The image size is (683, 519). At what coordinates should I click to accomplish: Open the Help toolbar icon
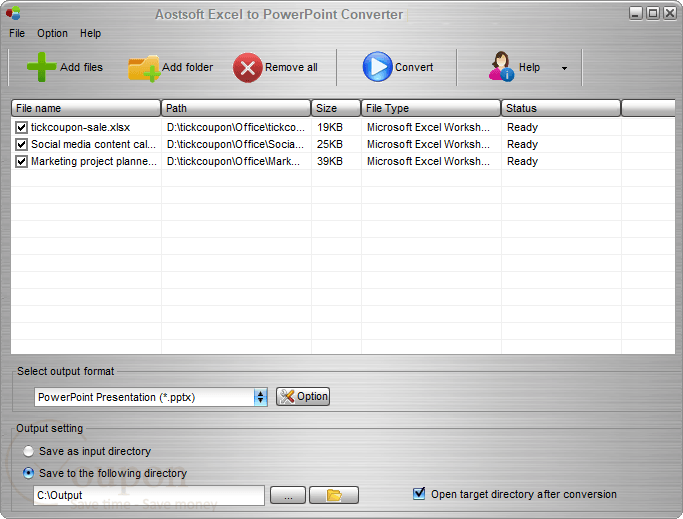point(501,66)
